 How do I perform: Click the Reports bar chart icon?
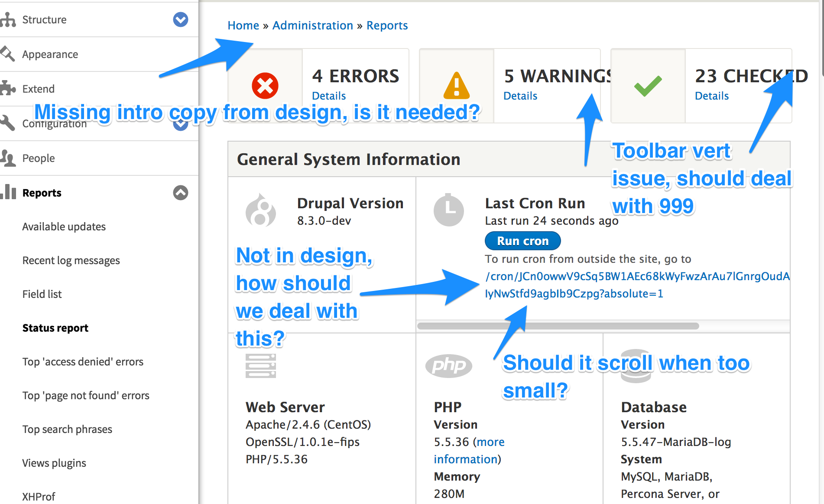pos(7,191)
